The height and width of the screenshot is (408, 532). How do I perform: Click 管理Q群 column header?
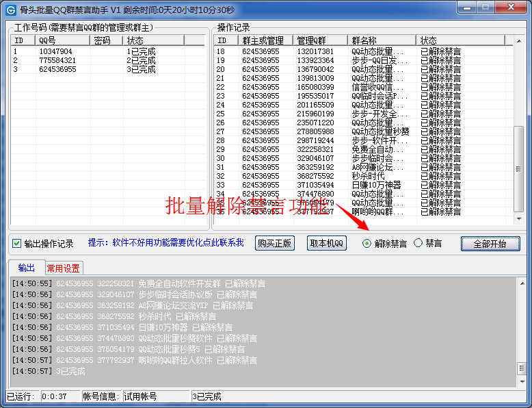click(x=321, y=40)
